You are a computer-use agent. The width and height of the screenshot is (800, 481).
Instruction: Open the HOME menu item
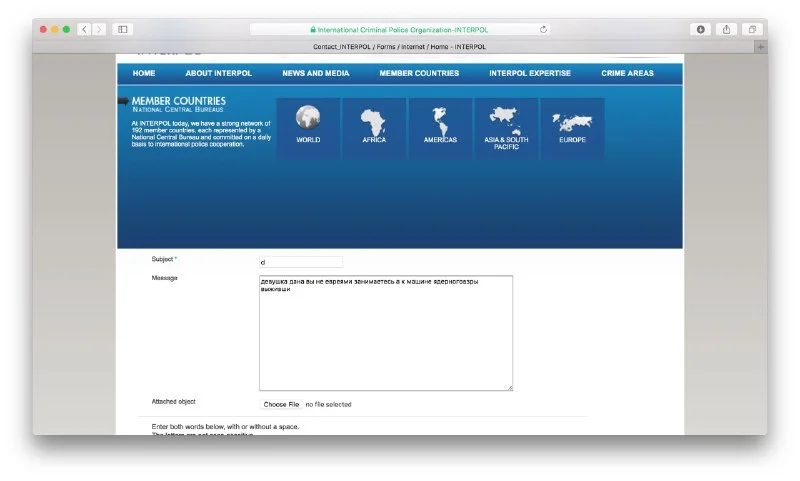point(144,73)
